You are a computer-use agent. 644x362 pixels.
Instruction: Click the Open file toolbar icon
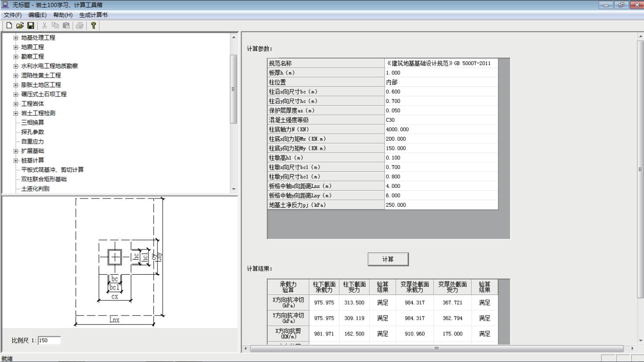(19, 25)
